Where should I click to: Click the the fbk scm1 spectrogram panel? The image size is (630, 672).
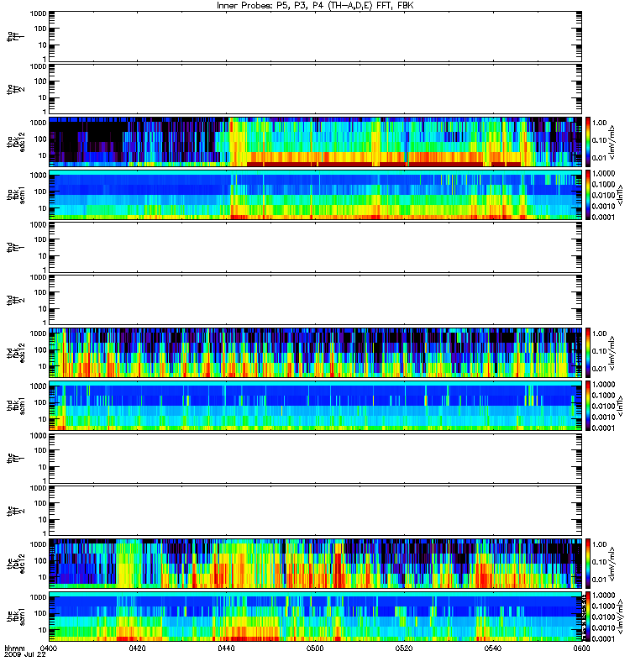click(316, 617)
